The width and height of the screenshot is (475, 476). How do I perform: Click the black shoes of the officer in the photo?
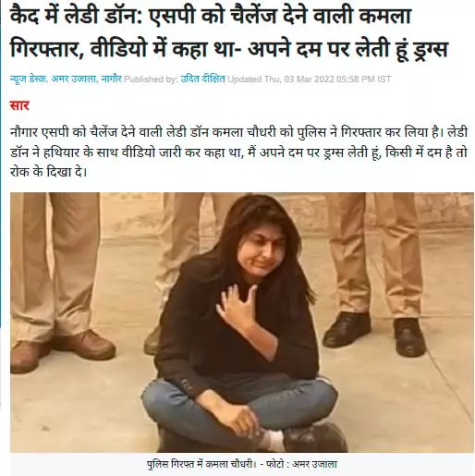[374, 335]
